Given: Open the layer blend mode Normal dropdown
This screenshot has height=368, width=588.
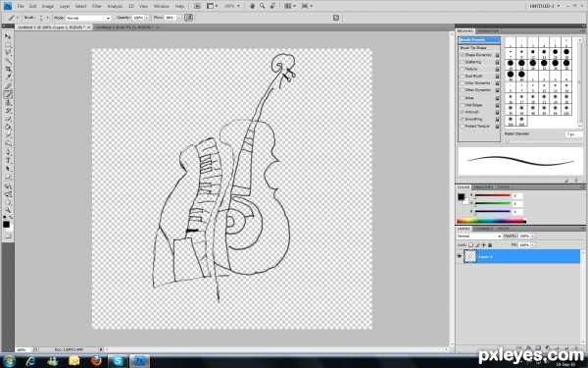Looking at the screenshot, I should pyautogui.click(x=479, y=237).
